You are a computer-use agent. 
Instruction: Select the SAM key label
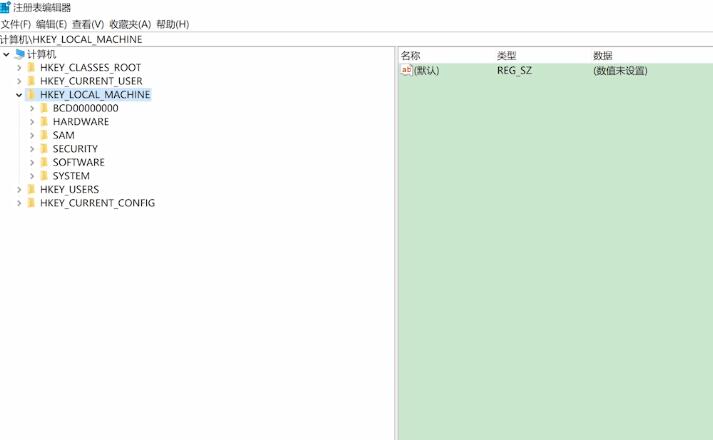tap(64, 135)
